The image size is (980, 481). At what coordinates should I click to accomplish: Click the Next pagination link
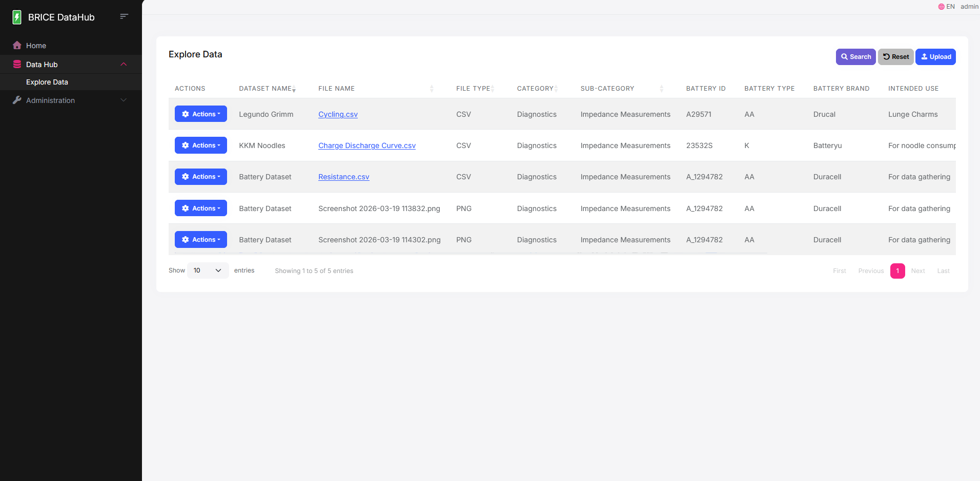click(x=918, y=271)
